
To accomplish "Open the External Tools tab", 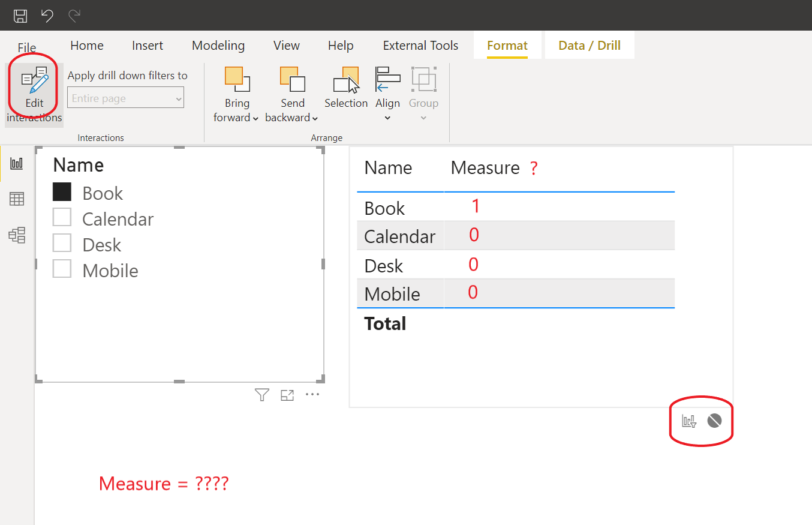I will [x=420, y=46].
